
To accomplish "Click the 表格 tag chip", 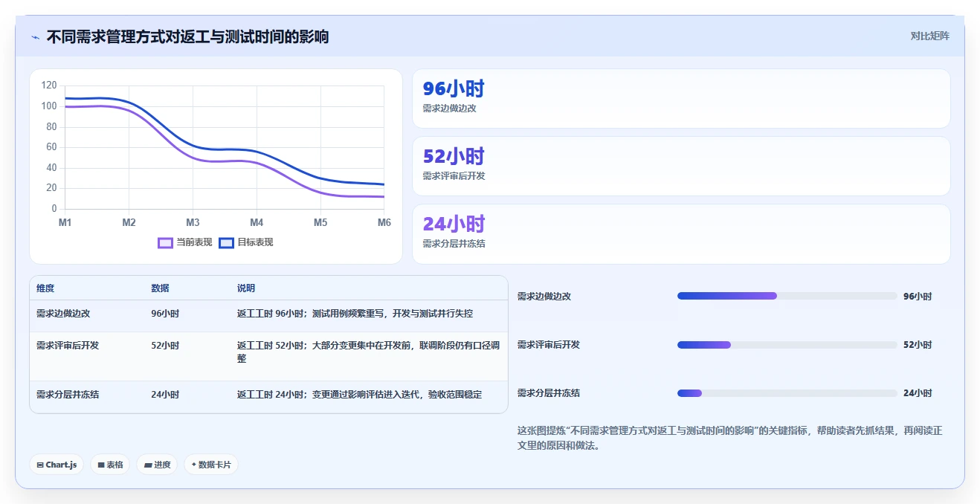I will coord(110,465).
